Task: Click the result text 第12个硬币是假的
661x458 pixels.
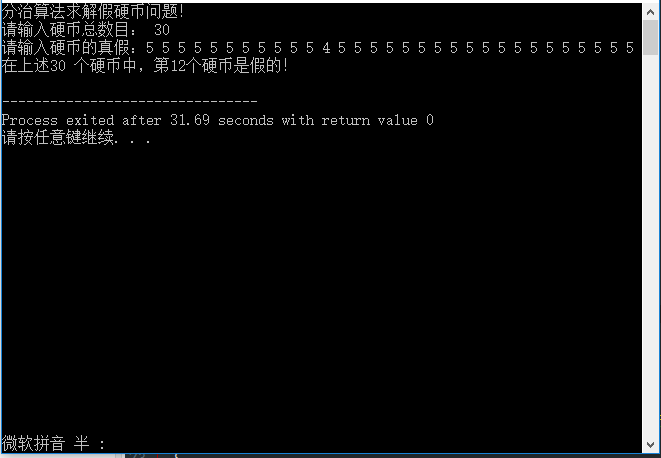Action: pos(221,66)
